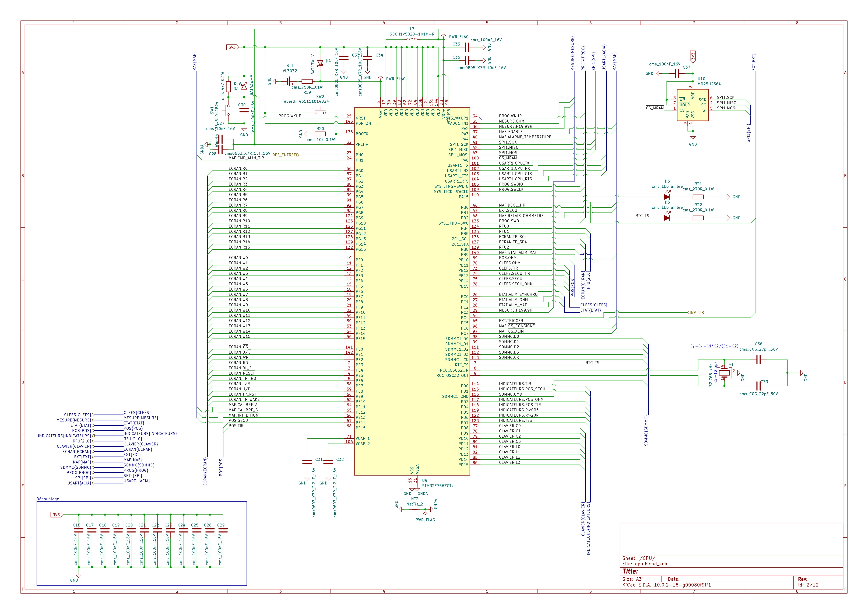Click the Id: 2/12 title-block field
The image size is (868, 614).
click(x=808, y=585)
